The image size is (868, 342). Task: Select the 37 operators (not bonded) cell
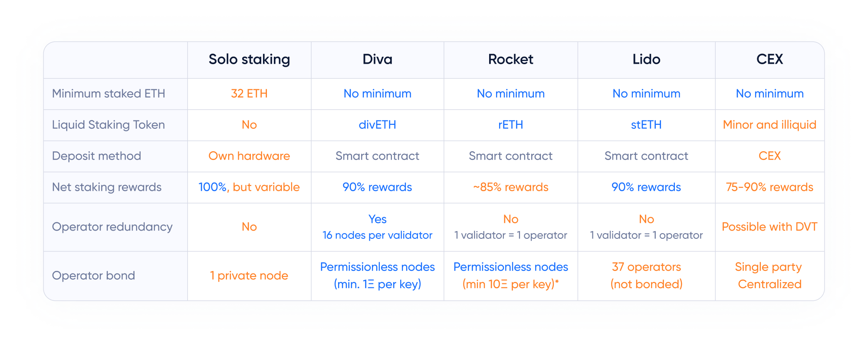[x=646, y=276]
